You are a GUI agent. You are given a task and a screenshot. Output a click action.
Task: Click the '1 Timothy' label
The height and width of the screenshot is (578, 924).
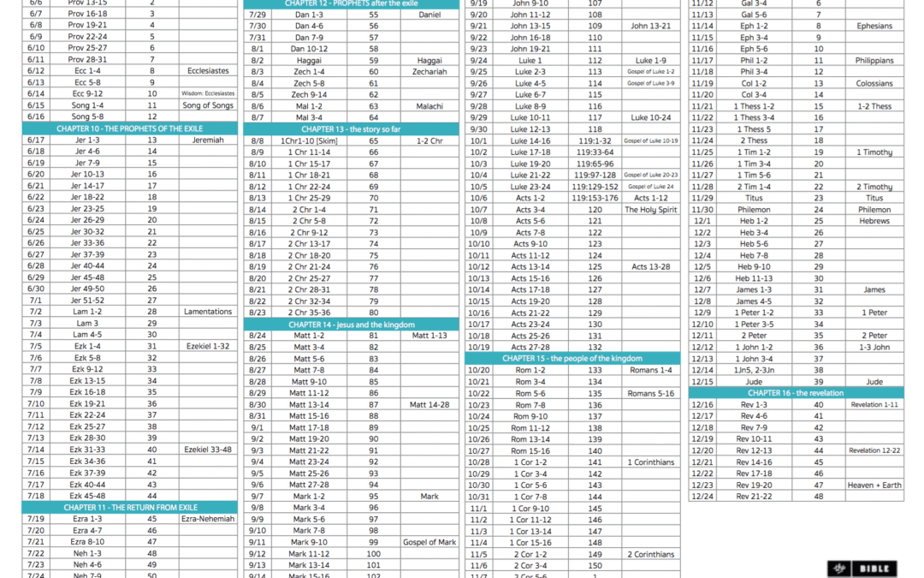click(874, 152)
